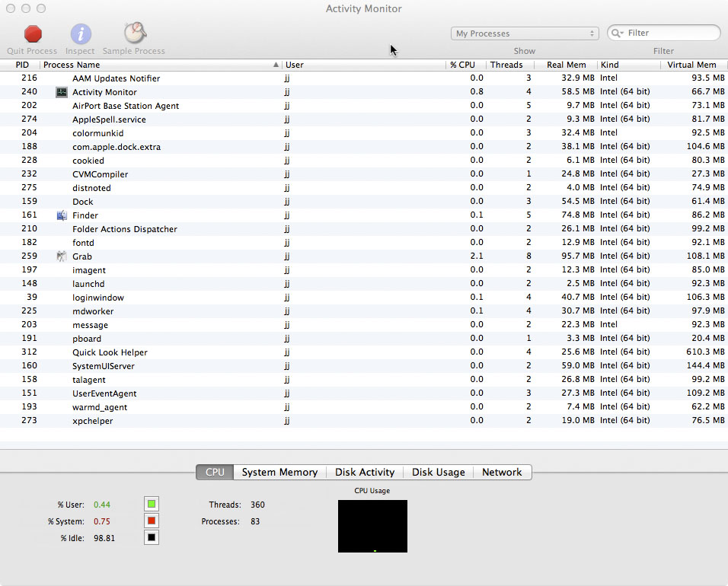The width and height of the screenshot is (728, 586).
Task: Select the AppleSpell.service process
Action: pyautogui.click(x=364, y=119)
